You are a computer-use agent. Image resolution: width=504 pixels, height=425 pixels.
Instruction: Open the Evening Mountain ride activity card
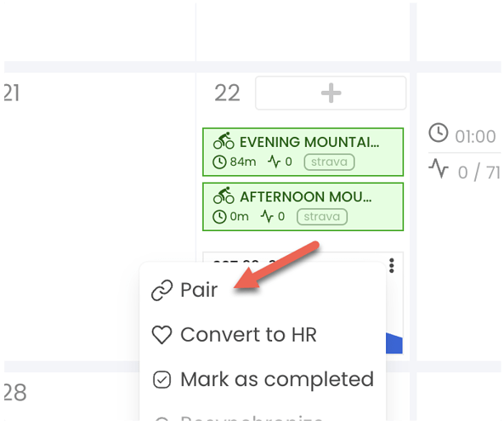click(x=303, y=152)
